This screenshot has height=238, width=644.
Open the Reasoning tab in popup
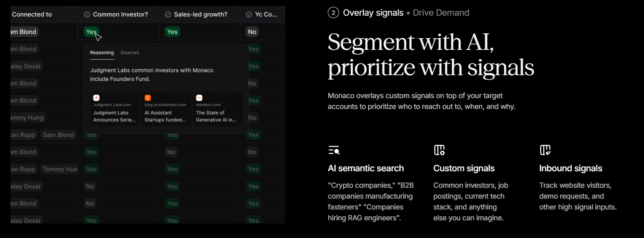click(102, 53)
